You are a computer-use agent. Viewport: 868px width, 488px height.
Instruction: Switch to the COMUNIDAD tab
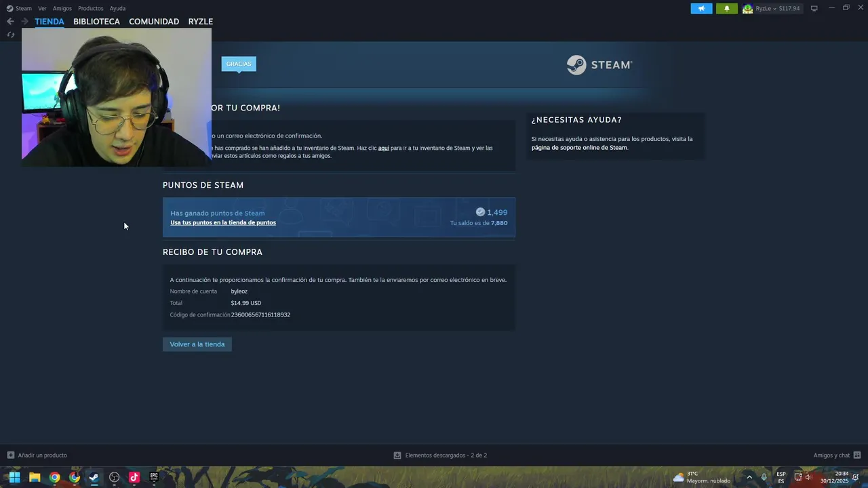tap(154, 21)
